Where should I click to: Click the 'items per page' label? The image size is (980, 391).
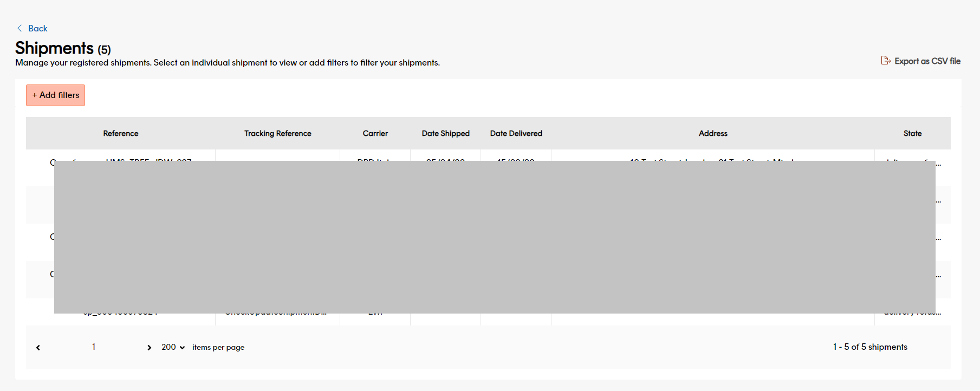(218, 348)
